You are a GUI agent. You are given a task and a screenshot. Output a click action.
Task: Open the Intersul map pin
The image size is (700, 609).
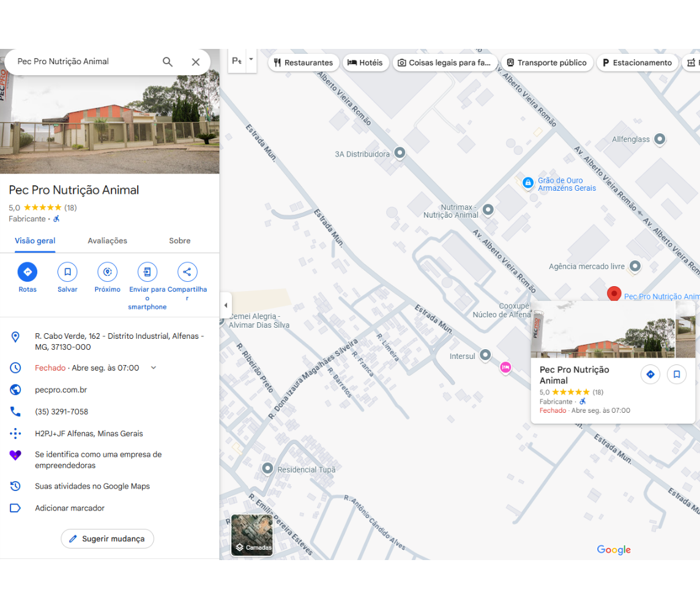point(485,355)
